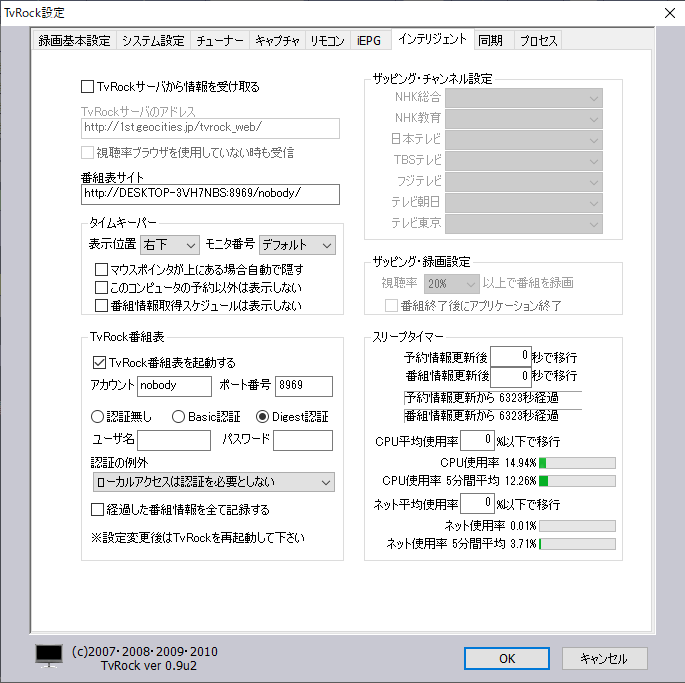
Task: Click the 番組表サイト URL field
Action: click(210, 194)
